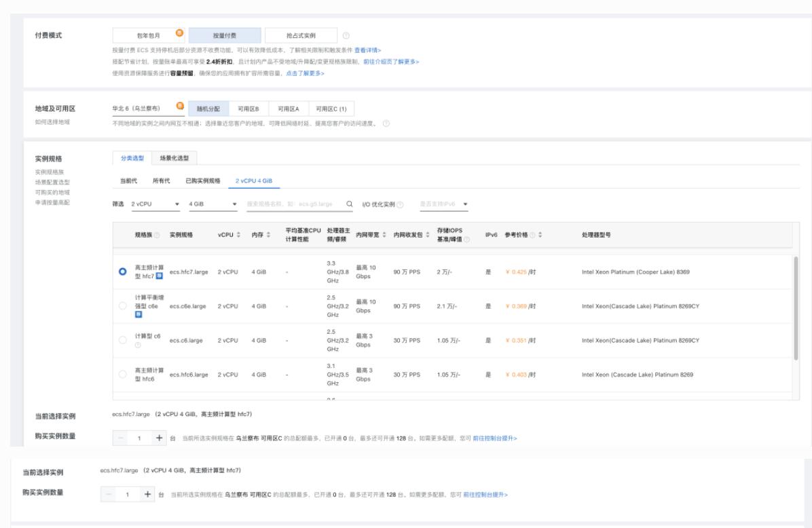The height and width of the screenshot is (528, 812).
Task: Switch to 场景化选型 tab
Action: coord(174,158)
